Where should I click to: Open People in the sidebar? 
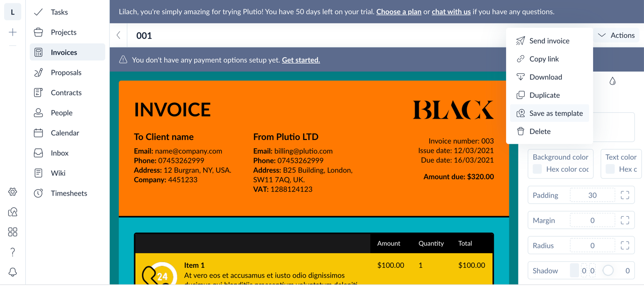click(67, 113)
